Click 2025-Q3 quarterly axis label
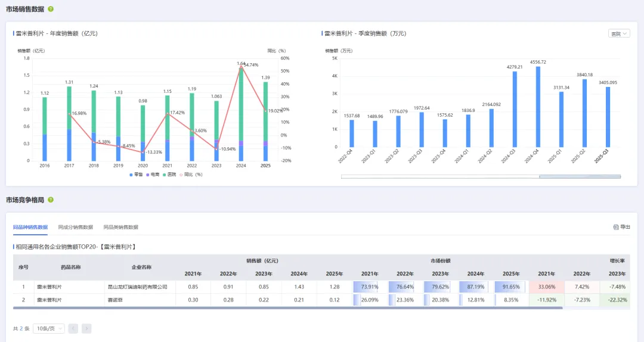 pyautogui.click(x=602, y=157)
